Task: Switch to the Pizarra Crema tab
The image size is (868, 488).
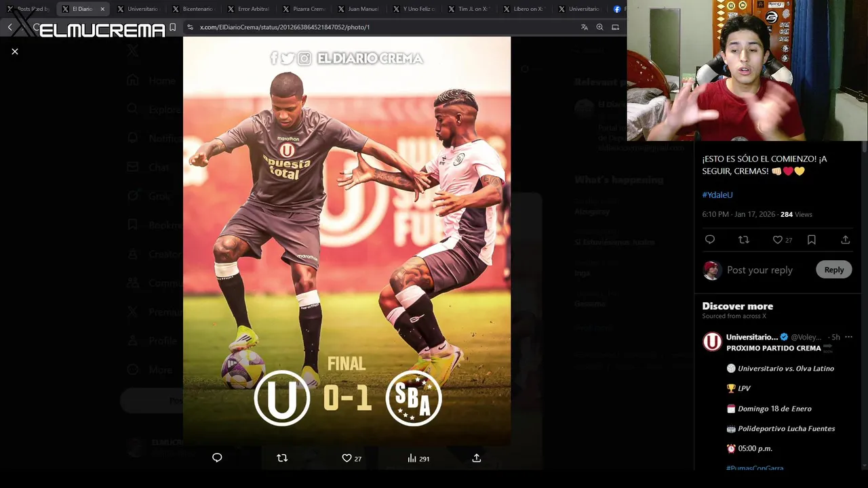Action: (x=304, y=9)
